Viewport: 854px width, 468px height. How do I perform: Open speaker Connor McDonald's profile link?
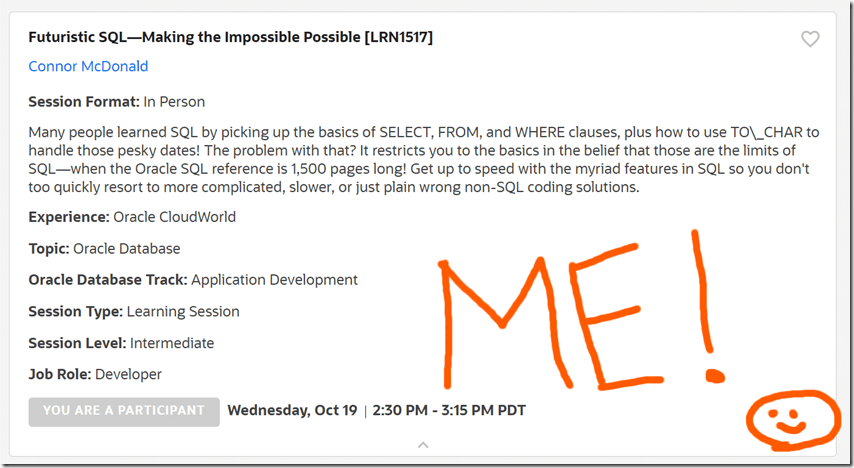point(88,66)
